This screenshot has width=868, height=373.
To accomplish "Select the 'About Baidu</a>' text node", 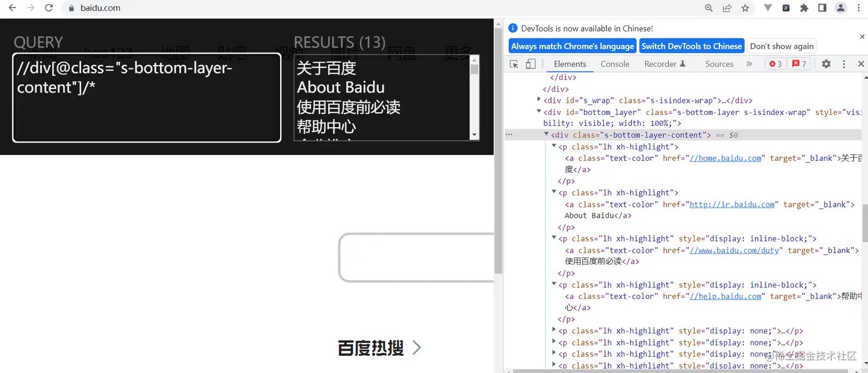I will point(598,216).
